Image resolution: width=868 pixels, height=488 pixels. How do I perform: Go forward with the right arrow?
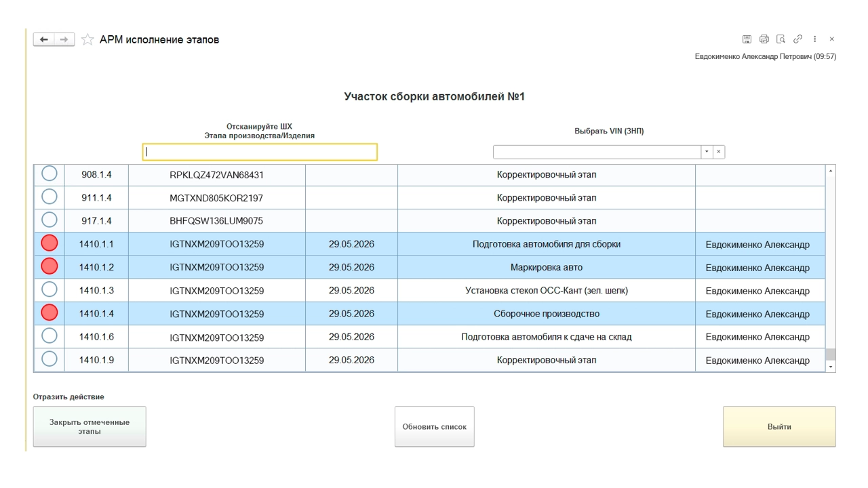pyautogui.click(x=64, y=39)
